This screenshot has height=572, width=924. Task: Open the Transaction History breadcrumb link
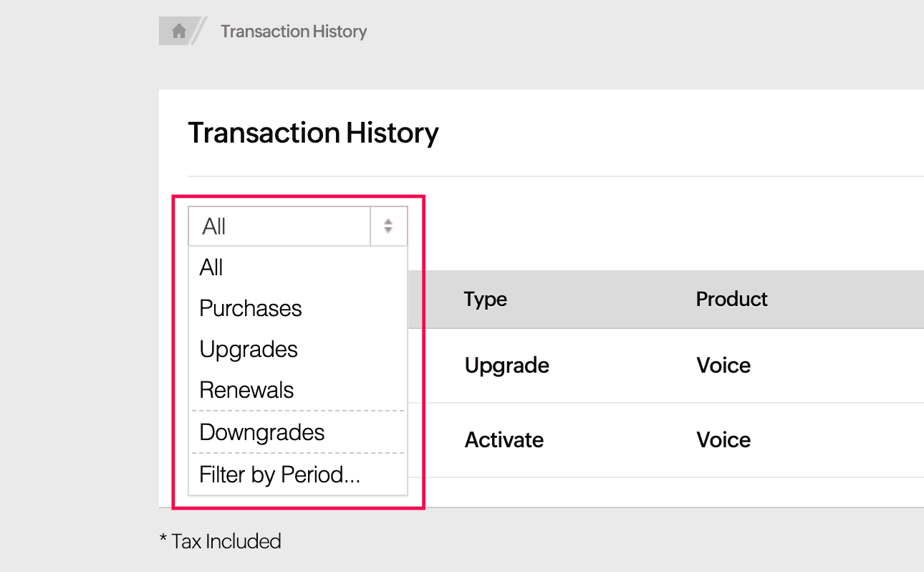pyautogui.click(x=294, y=32)
